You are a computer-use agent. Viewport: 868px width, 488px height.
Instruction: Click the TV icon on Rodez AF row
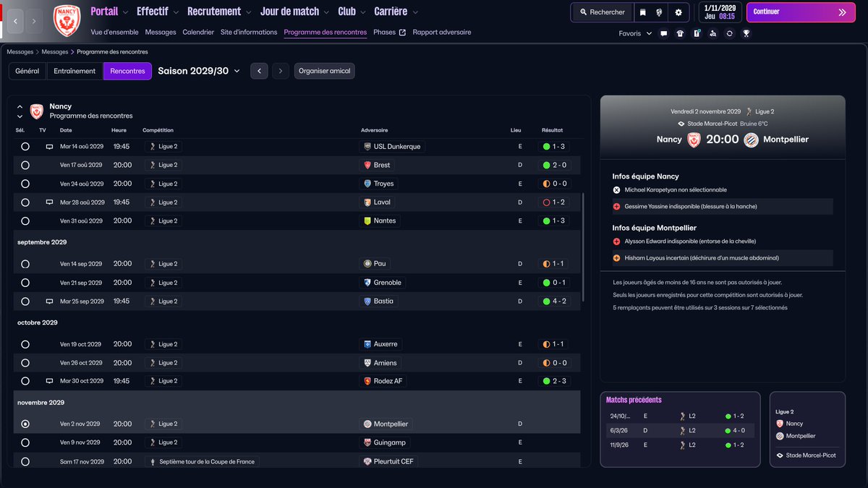click(49, 381)
